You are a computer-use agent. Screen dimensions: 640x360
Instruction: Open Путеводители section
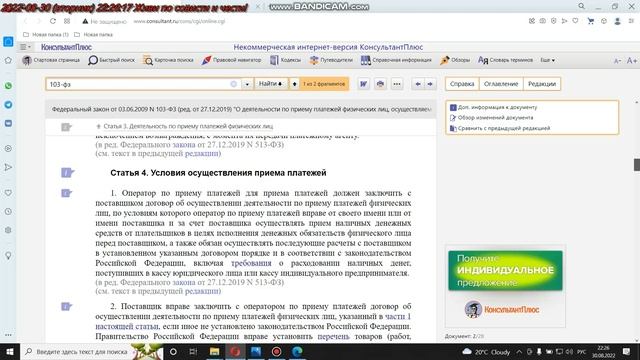click(331, 60)
